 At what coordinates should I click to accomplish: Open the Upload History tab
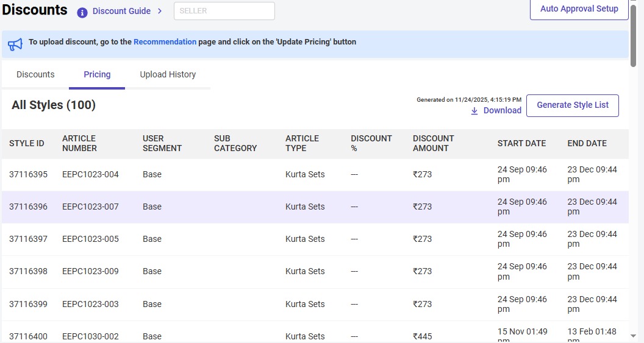168,75
